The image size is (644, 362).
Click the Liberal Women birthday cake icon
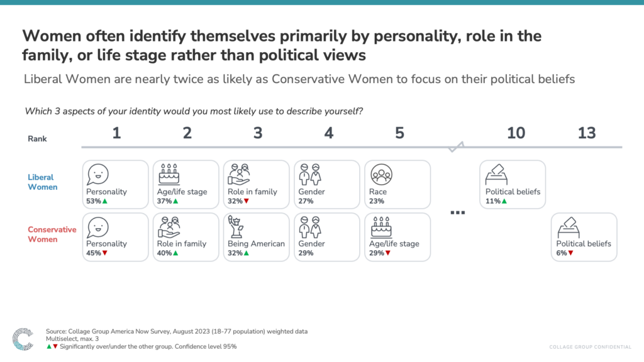click(x=169, y=174)
